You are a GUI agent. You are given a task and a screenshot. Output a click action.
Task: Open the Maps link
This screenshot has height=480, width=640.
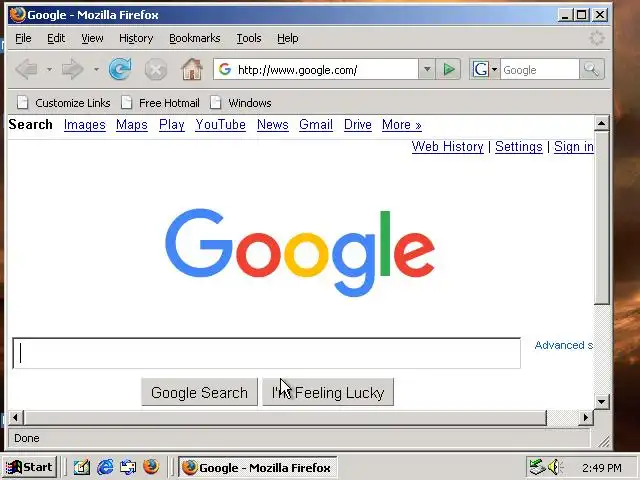[131, 124]
